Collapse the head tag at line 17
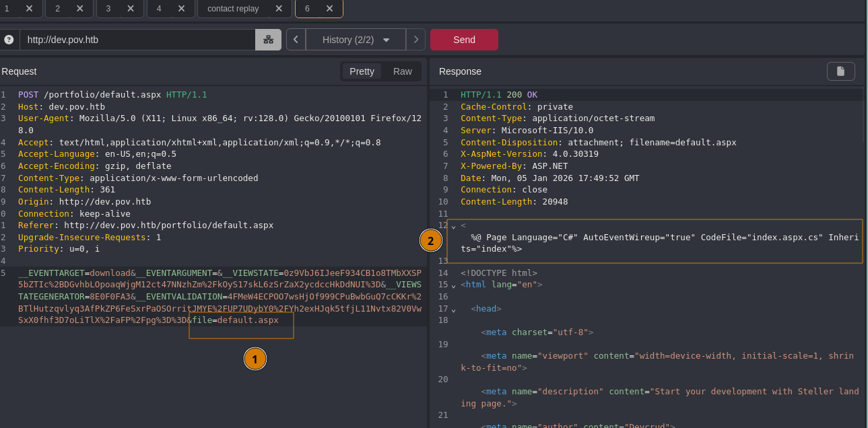Screen dimensions: 868x428 453,310
